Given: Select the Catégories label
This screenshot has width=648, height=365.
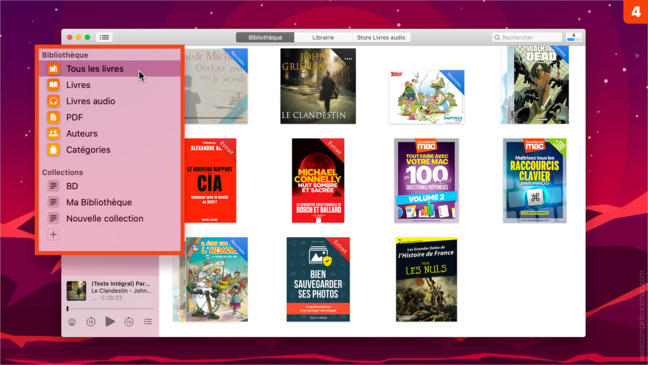Looking at the screenshot, I should click(88, 150).
